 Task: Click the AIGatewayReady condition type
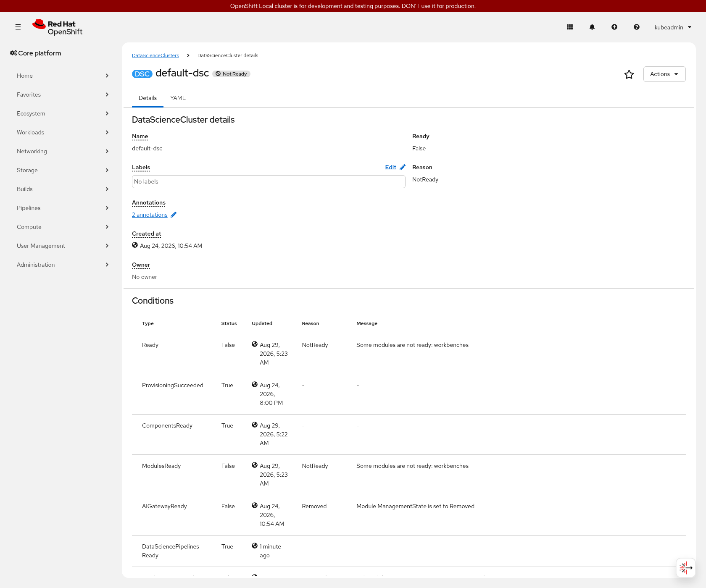click(164, 506)
